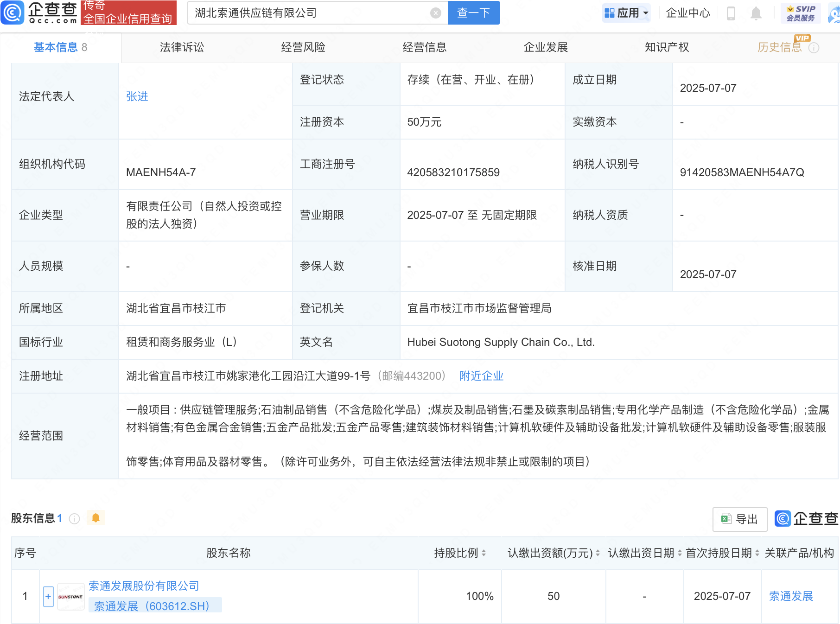
Task: Open 索通发展股份有限公司 shareholder link
Action: click(x=144, y=586)
